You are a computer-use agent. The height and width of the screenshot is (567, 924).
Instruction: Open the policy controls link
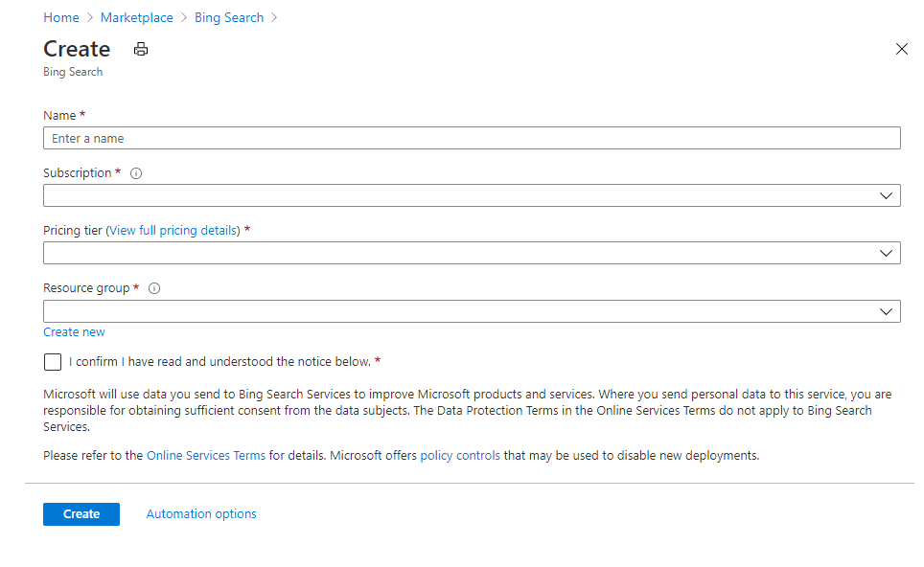pyautogui.click(x=459, y=455)
